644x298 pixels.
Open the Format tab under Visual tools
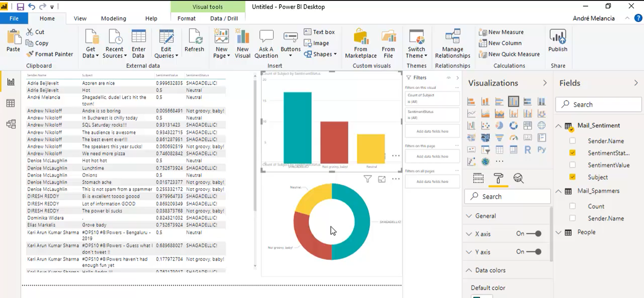[186, 18]
